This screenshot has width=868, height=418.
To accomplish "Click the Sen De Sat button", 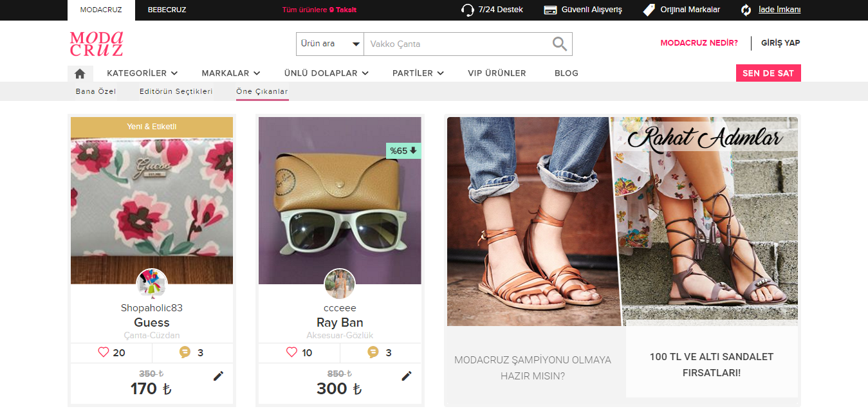I will (x=768, y=73).
